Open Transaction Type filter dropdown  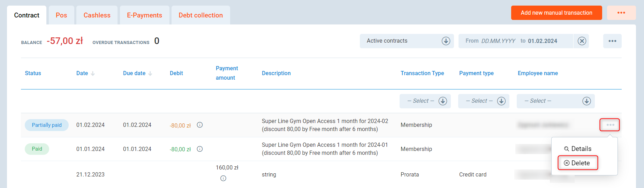(x=442, y=101)
